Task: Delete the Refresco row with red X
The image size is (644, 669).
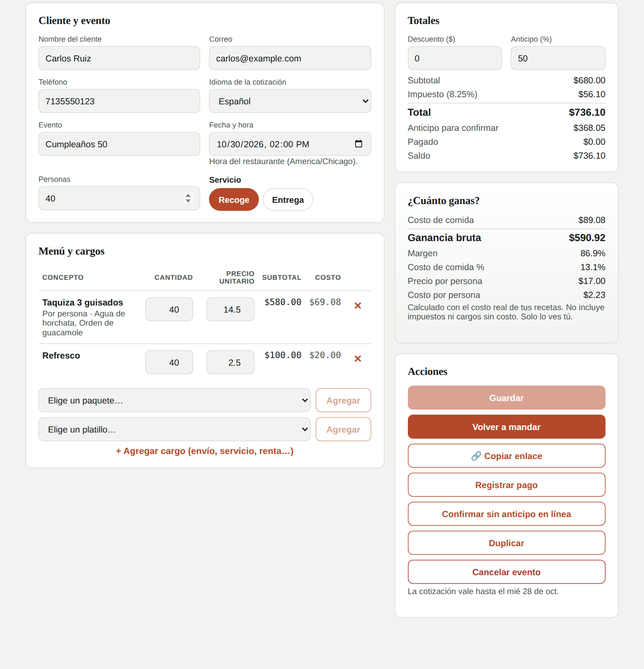Action: tap(358, 359)
